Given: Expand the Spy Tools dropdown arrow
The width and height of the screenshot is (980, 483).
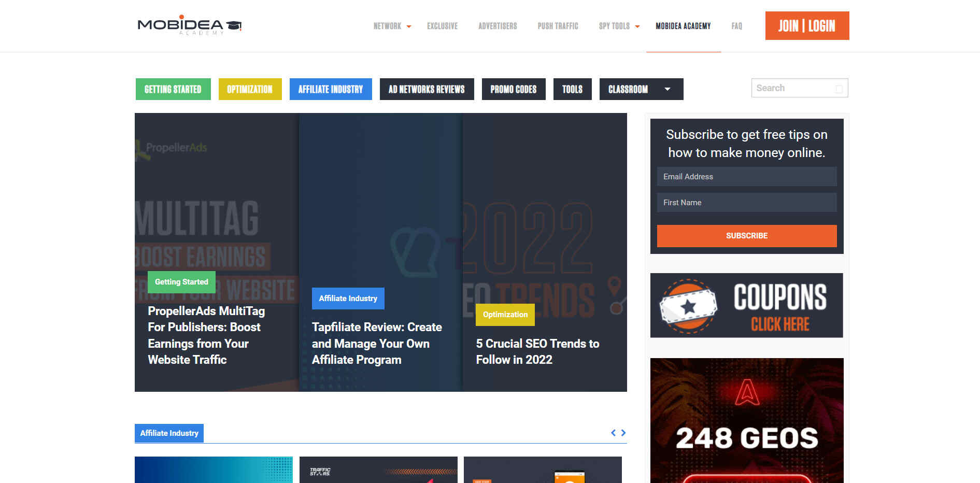Looking at the screenshot, I should click(x=637, y=26).
